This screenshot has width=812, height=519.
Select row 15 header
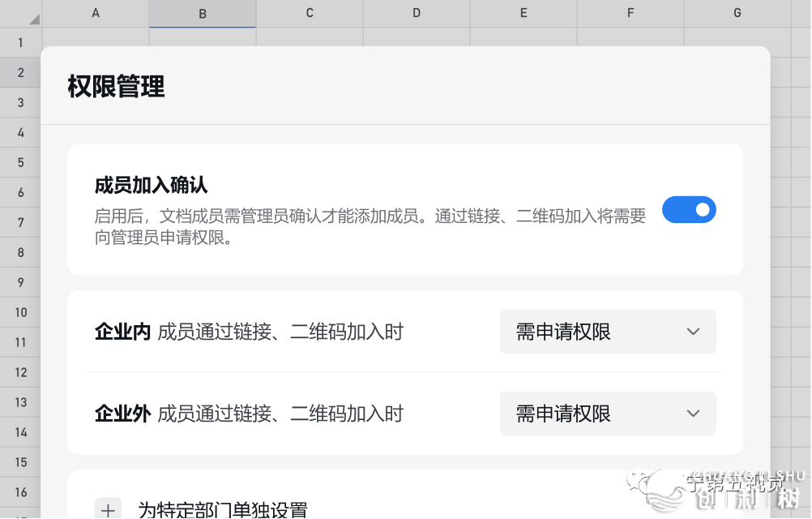point(21,462)
